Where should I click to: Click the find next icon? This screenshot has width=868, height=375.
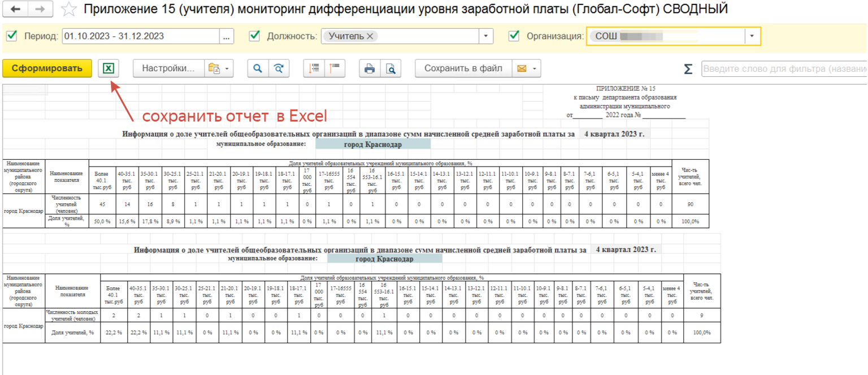click(x=278, y=68)
